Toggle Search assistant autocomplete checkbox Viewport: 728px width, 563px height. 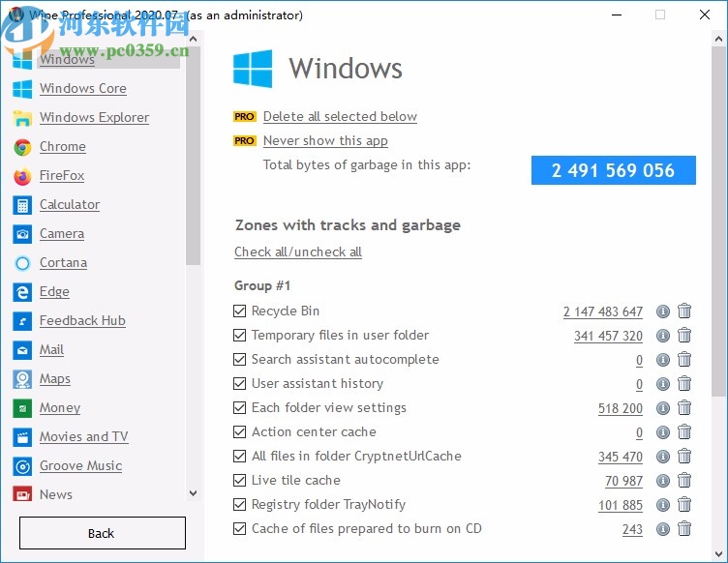tap(239, 359)
